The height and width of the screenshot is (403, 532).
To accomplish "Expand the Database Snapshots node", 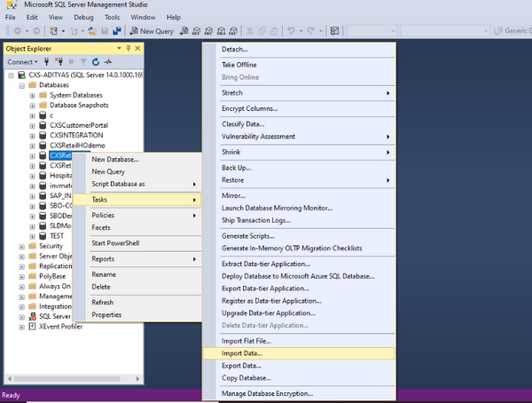I will click(x=32, y=106).
